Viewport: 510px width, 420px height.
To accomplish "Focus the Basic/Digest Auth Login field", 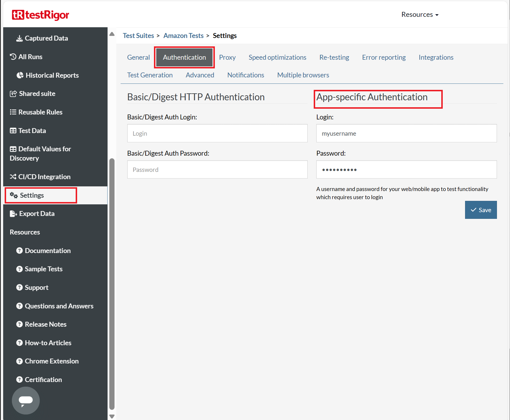I will (x=217, y=133).
